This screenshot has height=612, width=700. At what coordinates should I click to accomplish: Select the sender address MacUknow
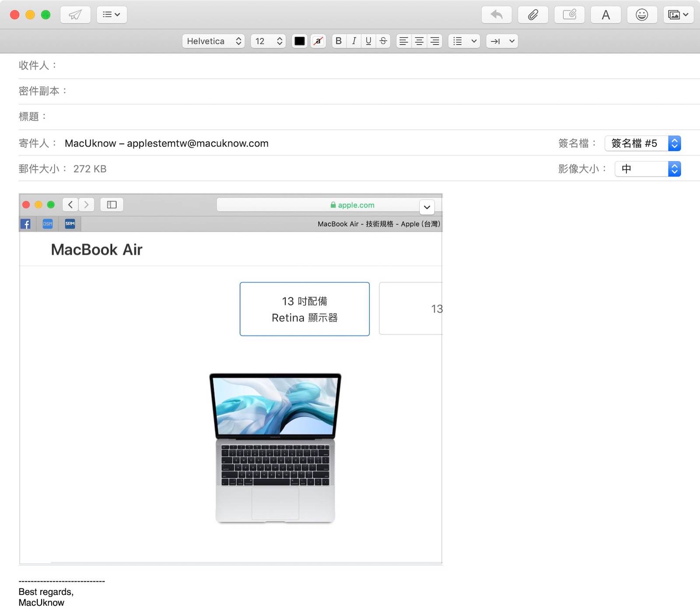167,144
